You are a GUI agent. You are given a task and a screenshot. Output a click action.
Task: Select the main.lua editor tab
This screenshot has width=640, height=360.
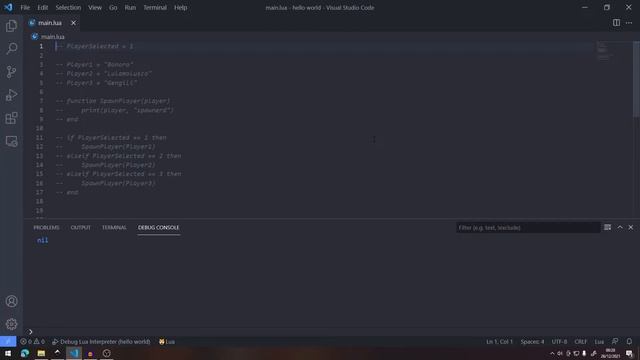50,23
